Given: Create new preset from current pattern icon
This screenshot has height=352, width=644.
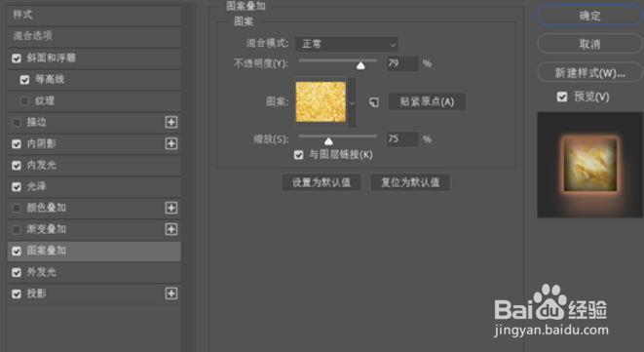Looking at the screenshot, I should pos(374,102).
